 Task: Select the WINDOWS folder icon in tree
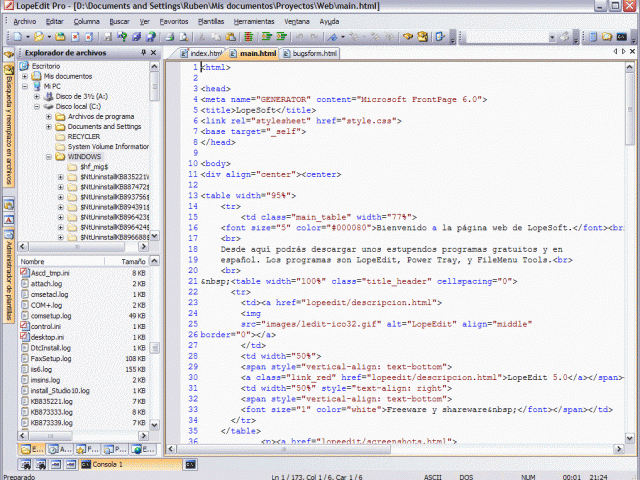60,157
